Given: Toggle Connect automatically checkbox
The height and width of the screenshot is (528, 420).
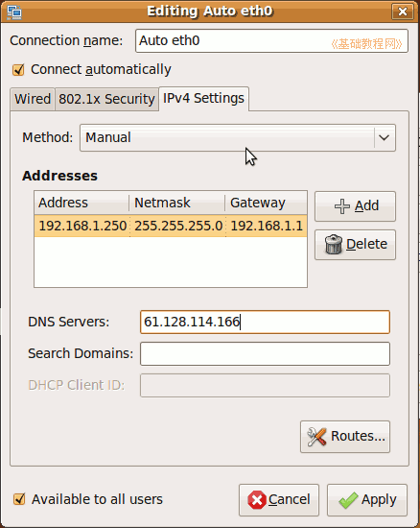Looking at the screenshot, I should (x=18, y=70).
